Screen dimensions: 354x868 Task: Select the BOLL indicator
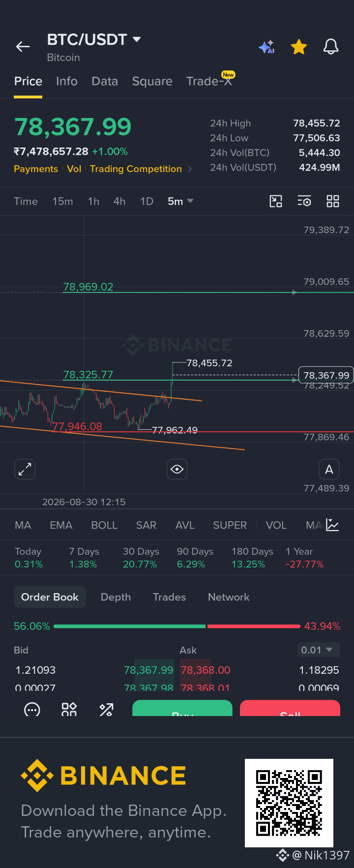(104, 525)
